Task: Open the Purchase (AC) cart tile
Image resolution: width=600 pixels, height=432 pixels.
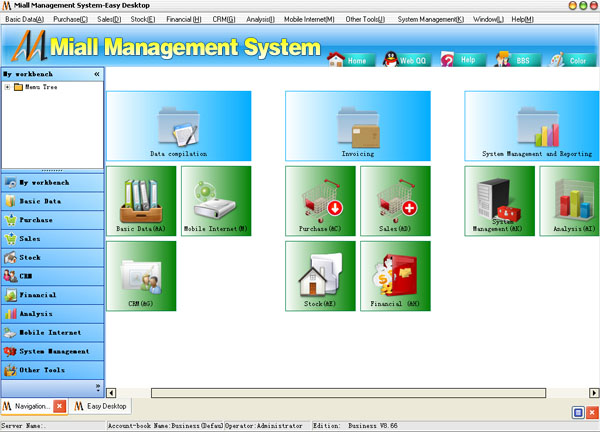Action: 320,201
